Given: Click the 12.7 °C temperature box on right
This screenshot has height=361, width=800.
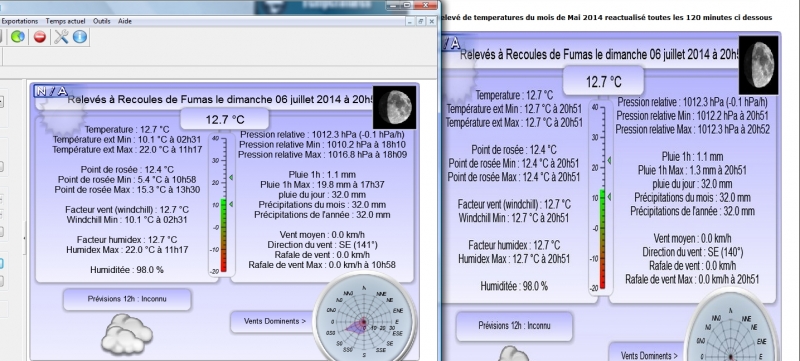Looking at the screenshot, I should point(604,82).
